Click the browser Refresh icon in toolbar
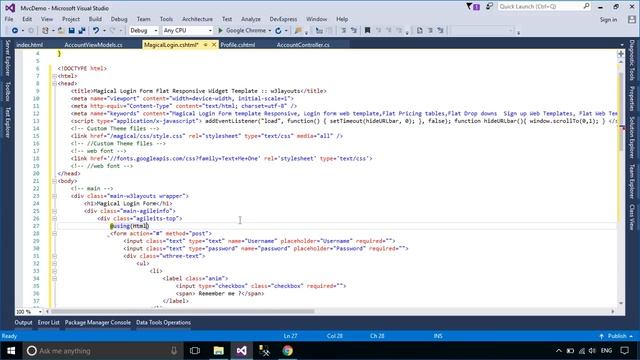The height and width of the screenshot is (360, 640). coord(278,31)
